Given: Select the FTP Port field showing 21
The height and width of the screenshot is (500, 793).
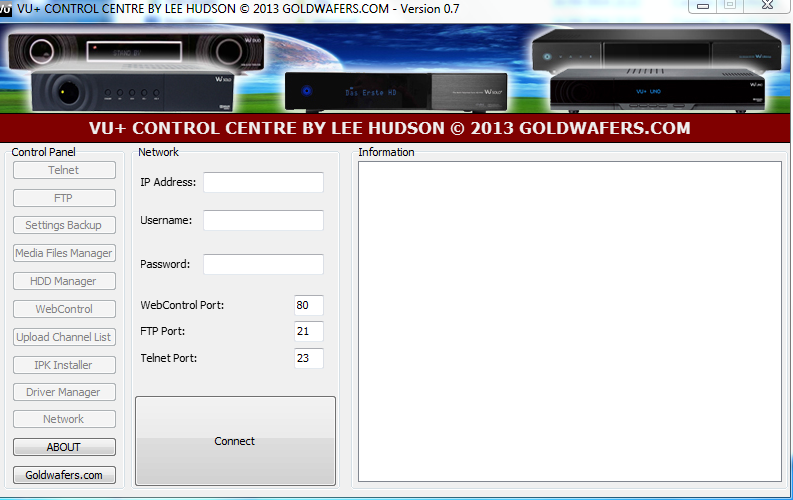Looking at the screenshot, I should (309, 331).
